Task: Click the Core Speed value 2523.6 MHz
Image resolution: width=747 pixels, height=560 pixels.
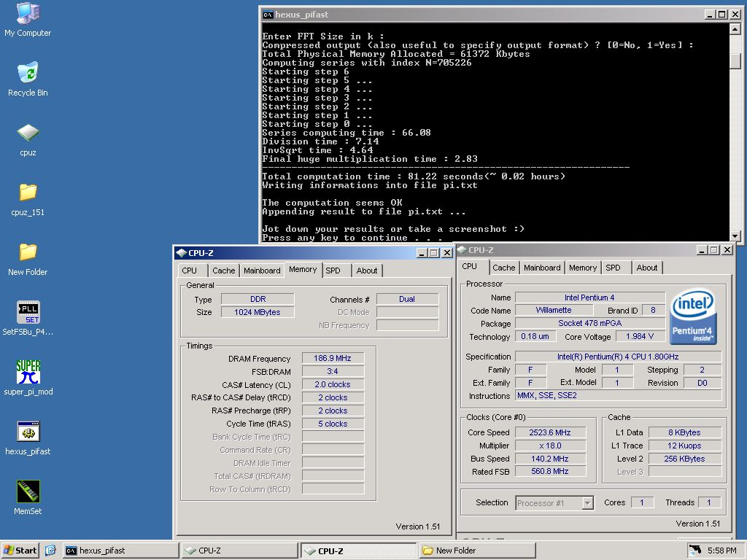Action: (x=550, y=432)
